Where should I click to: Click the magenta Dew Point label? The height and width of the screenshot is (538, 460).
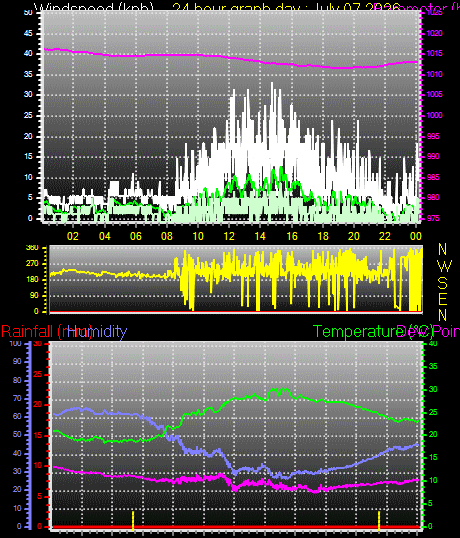(428, 332)
